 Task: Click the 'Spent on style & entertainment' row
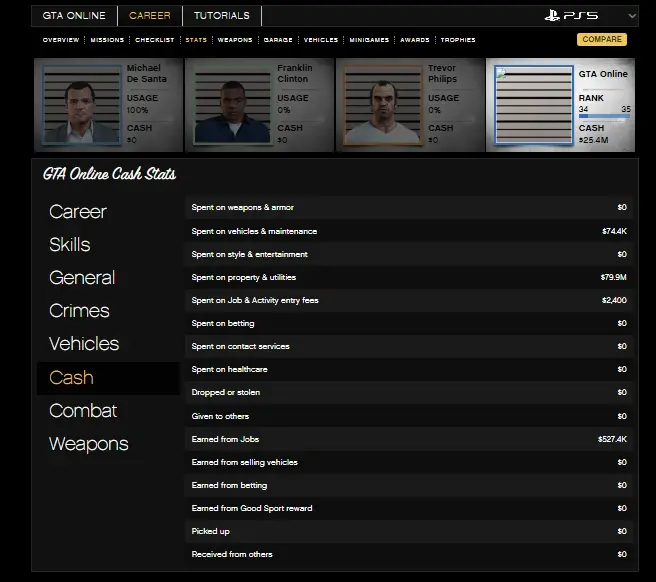point(409,254)
